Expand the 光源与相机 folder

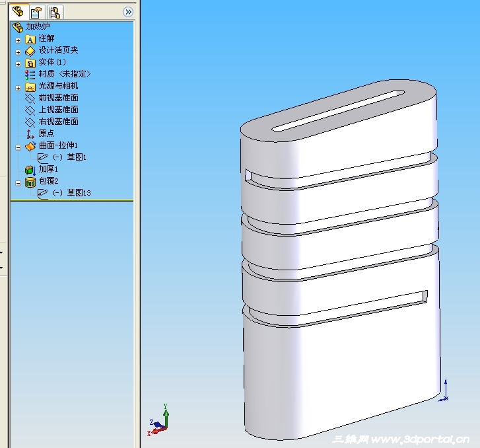[18, 88]
